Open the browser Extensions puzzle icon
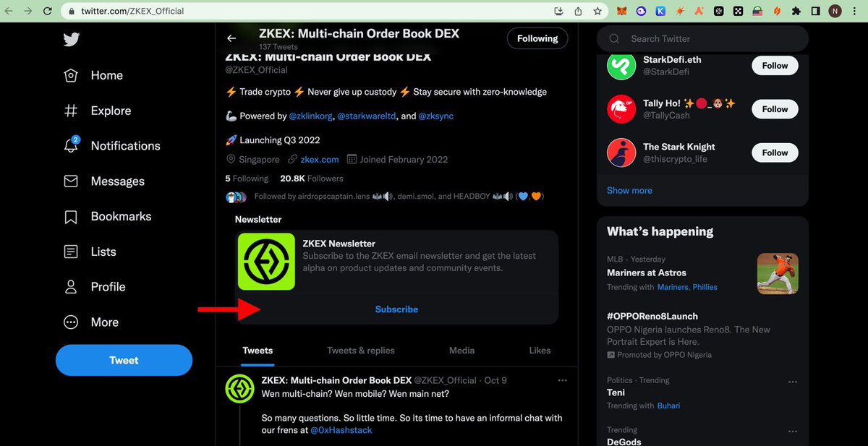This screenshot has height=446, width=868. 796,12
